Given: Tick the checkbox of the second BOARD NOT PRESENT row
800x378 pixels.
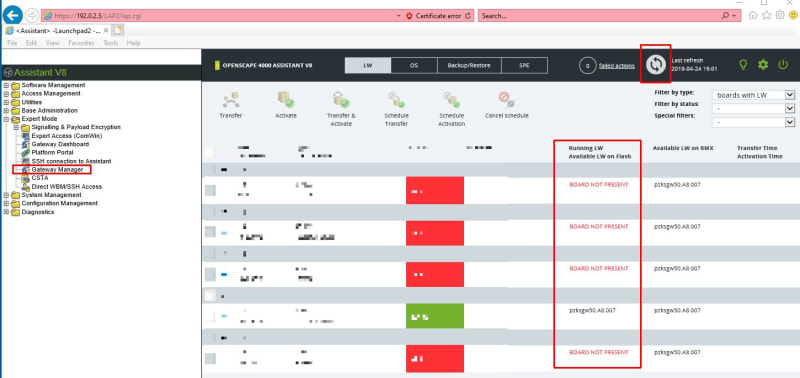Looking at the screenshot, I should tap(210, 232).
